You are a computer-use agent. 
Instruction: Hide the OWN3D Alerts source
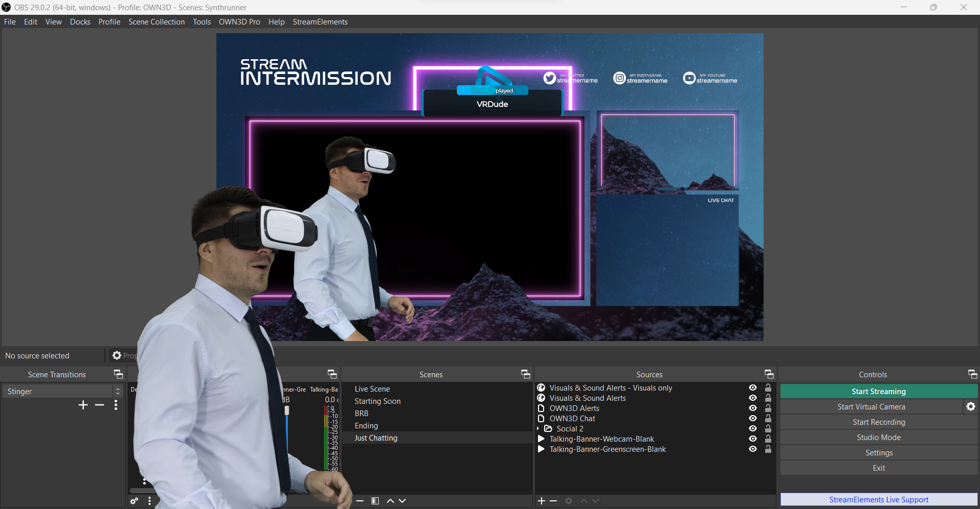click(753, 408)
